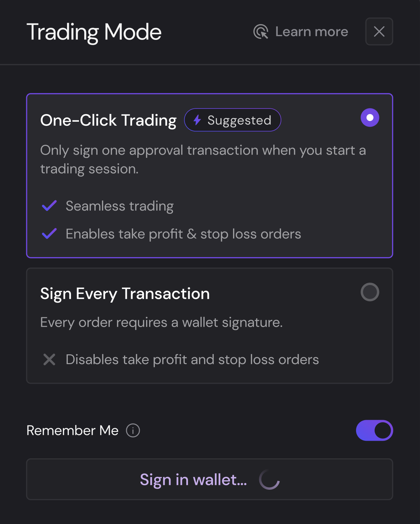
Task: Click the Sign Every Transaction heading
Action: 125,293
